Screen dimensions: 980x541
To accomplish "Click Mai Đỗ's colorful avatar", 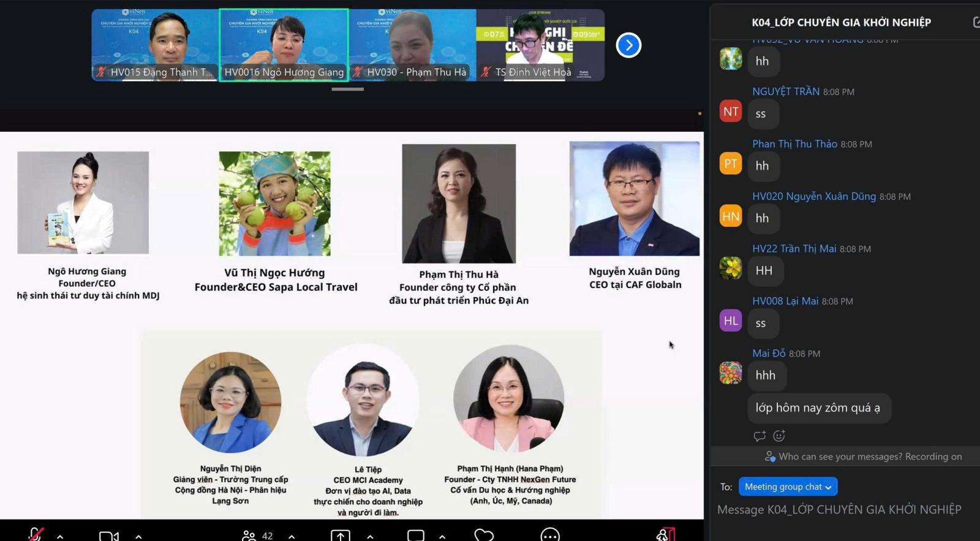I will tap(731, 373).
